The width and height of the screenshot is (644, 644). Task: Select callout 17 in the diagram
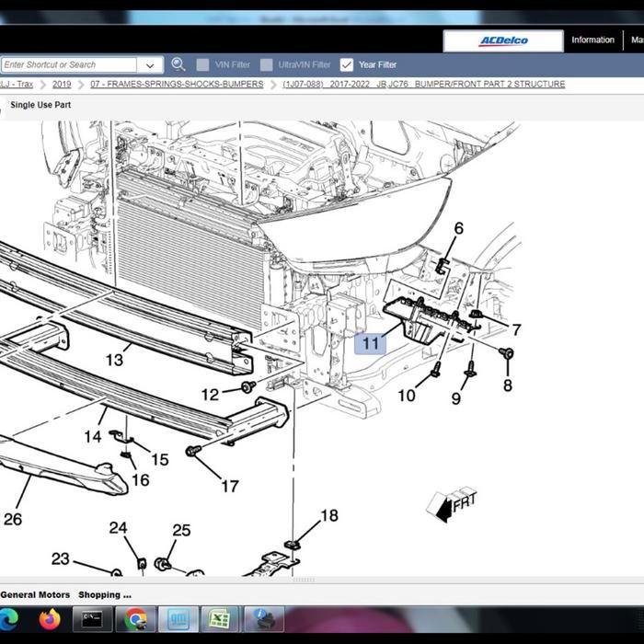point(230,487)
